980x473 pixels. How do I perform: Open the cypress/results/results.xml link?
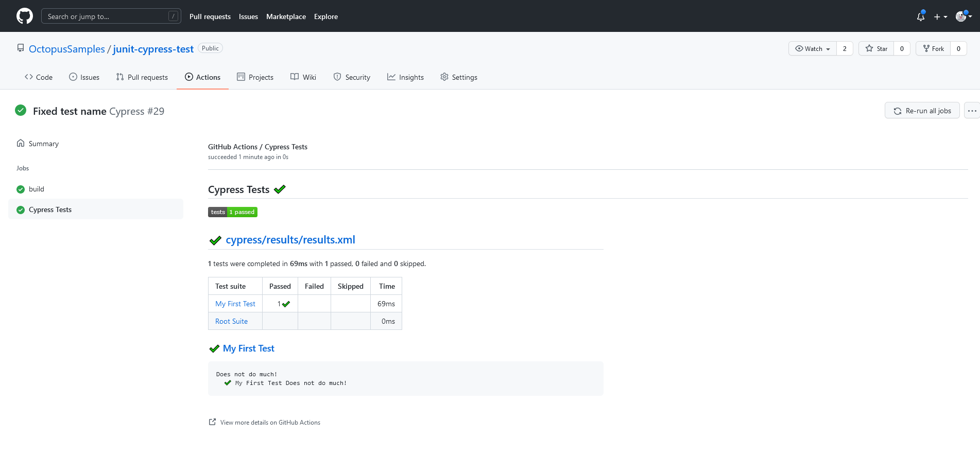coord(290,240)
